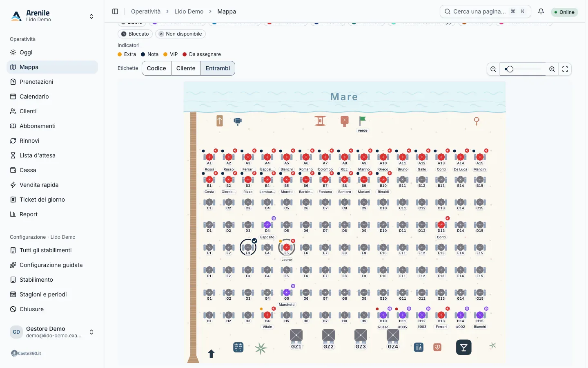Viewport: 588px width, 368px height.
Task: Open Prenotazioni in the sidebar
Action: pyautogui.click(x=52, y=82)
